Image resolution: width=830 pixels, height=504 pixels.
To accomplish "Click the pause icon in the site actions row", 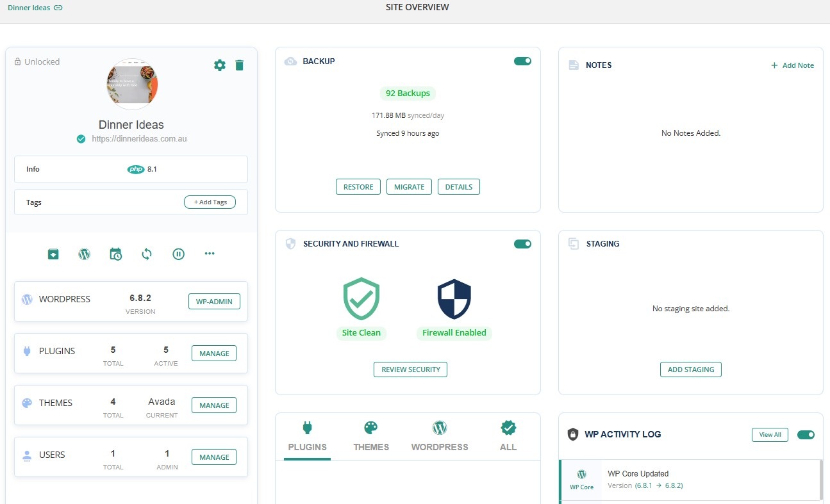I will coord(178,254).
